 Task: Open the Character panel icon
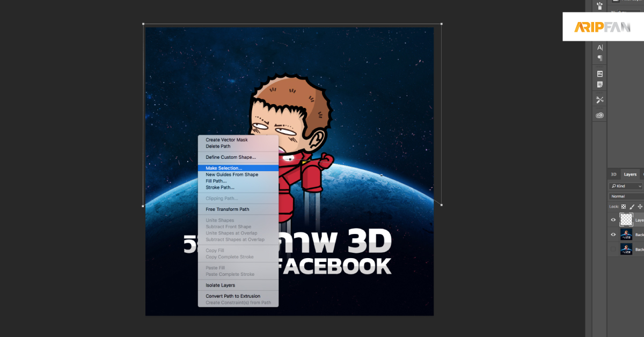600,47
